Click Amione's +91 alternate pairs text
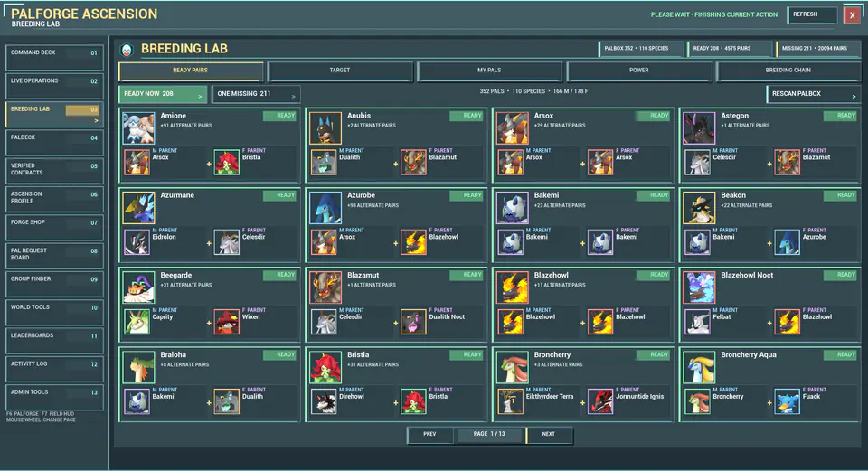 coord(186,126)
